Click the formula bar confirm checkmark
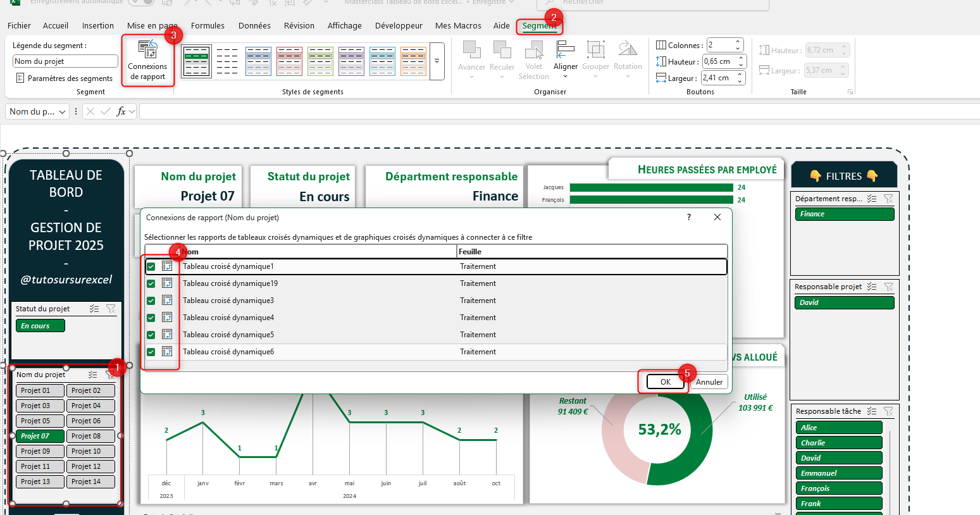The image size is (980, 515). 106,112
